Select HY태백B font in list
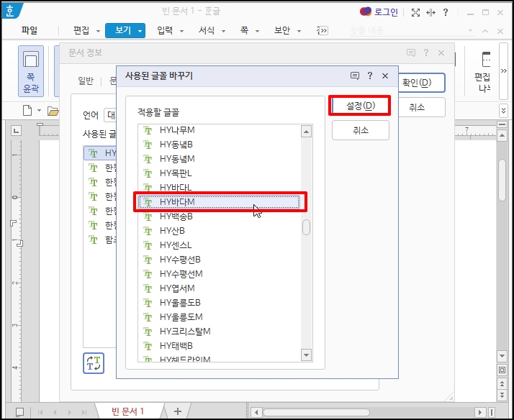 (219, 346)
